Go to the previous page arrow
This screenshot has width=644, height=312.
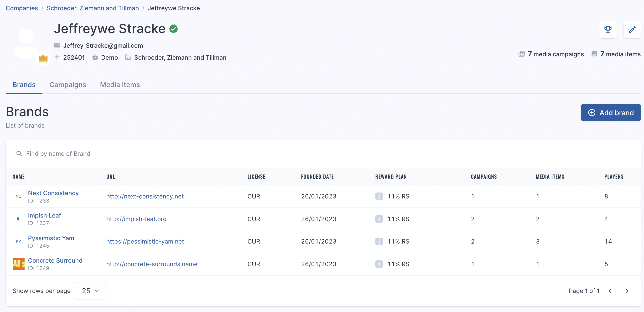click(610, 291)
